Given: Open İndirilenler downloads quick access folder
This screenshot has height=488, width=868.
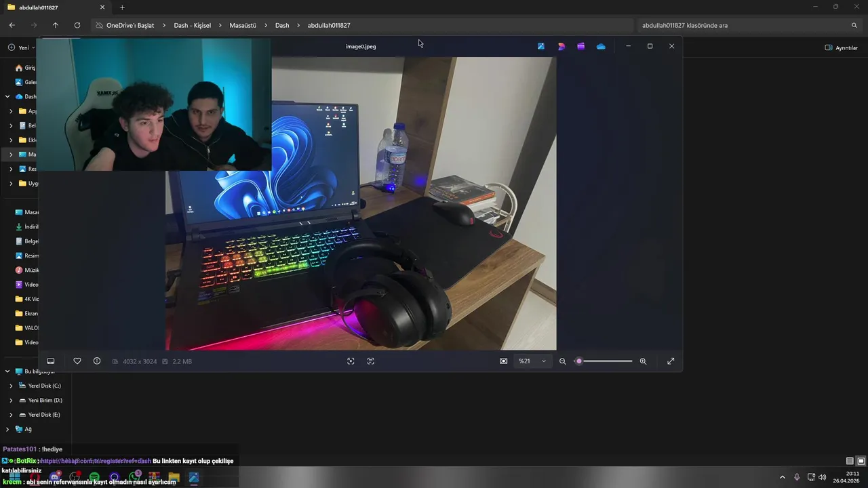Looking at the screenshot, I should [26, 227].
